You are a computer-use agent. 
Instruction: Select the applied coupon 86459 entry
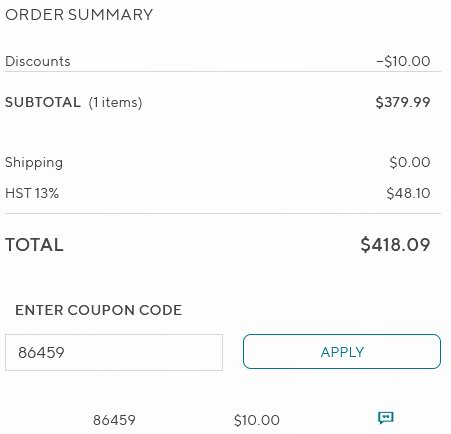[x=114, y=420]
